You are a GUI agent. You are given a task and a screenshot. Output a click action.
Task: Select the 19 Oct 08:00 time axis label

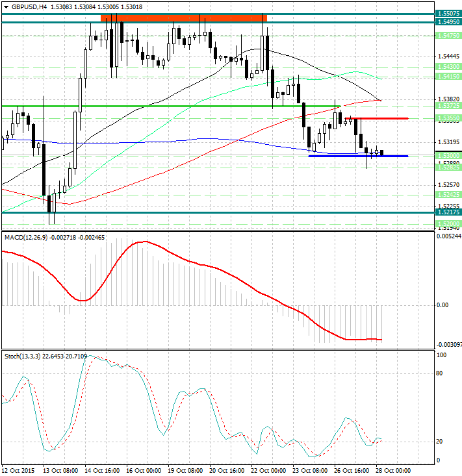[x=185, y=471]
